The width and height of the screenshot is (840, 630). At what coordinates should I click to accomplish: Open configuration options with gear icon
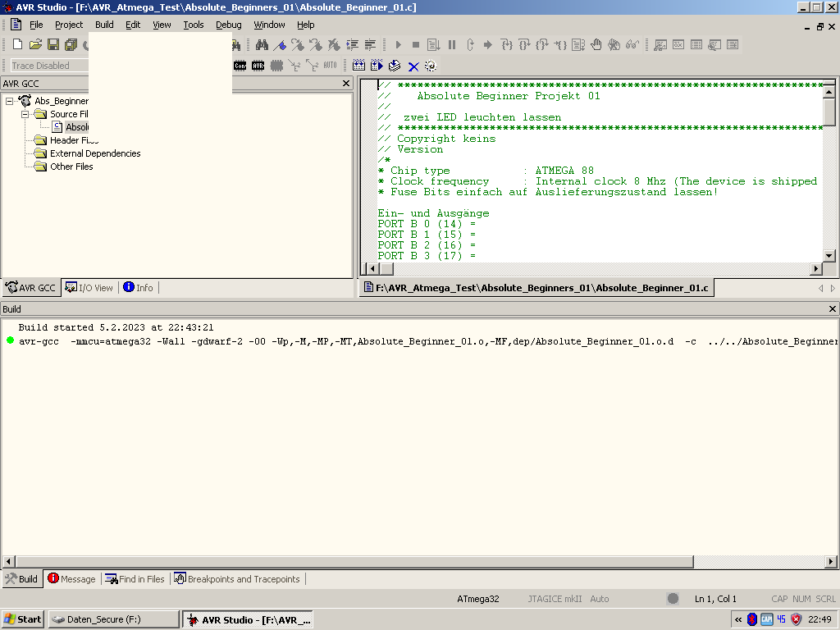tap(431, 66)
